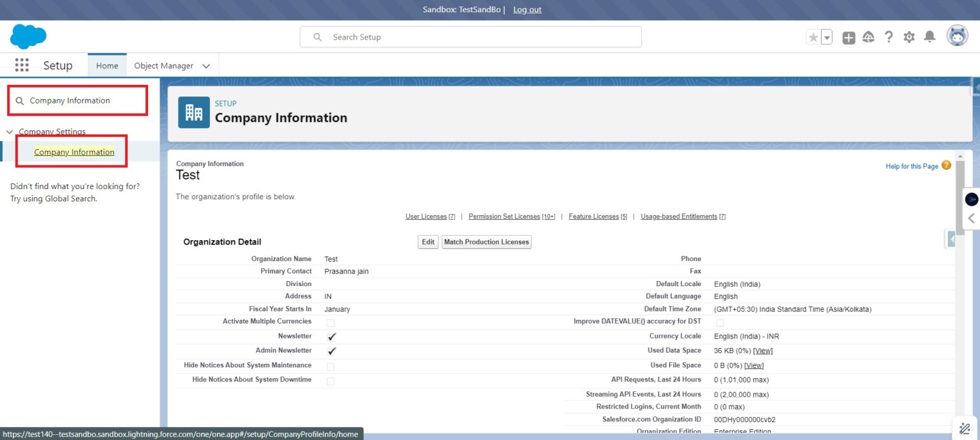
Task: Click the Help for this Page icon
Action: point(946,165)
